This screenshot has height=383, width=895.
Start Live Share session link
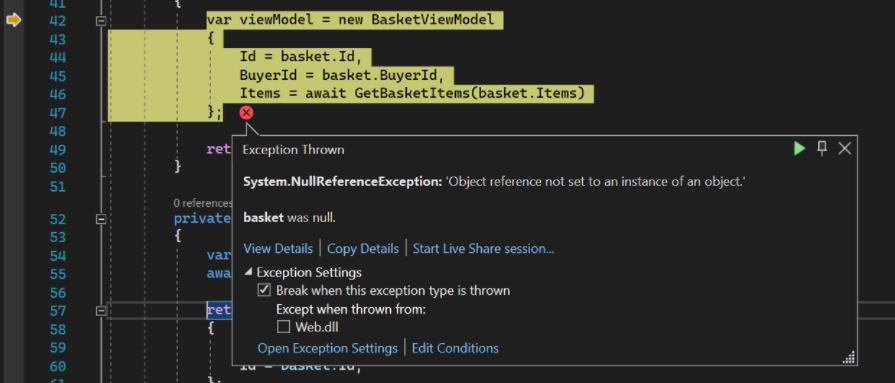483,249
